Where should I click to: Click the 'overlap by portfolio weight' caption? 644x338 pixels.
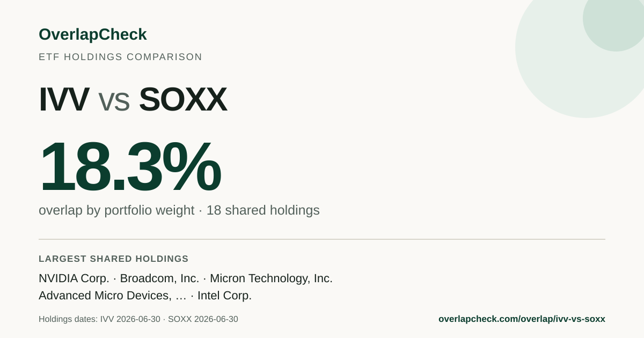click(116, 210)
